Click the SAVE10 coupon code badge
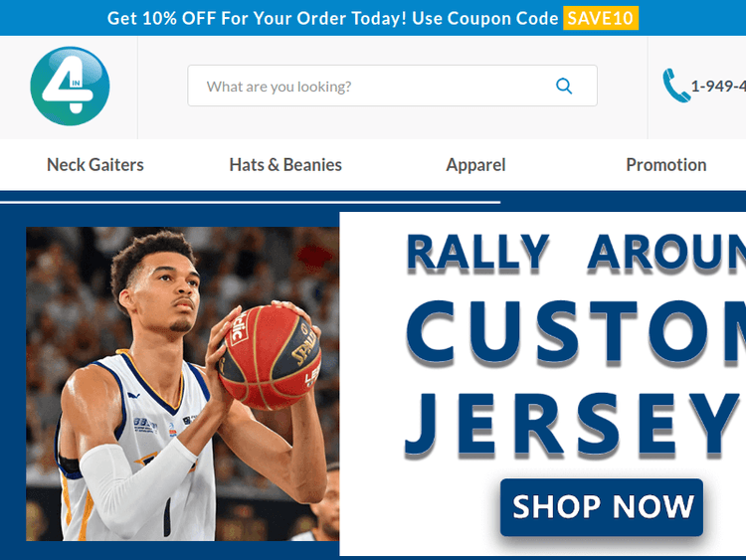Image resolution: width=746 pixels, height=560 pixels. (x=601, y=18)
